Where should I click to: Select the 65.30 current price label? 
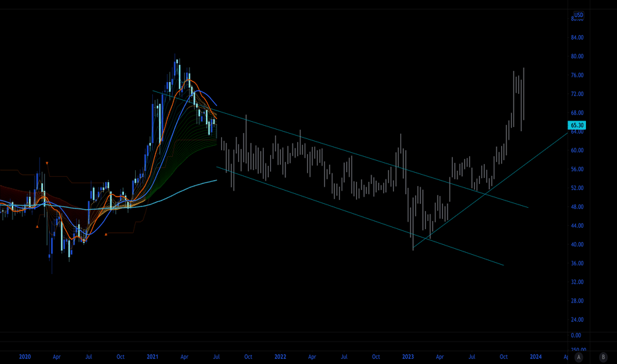pyautogui.click(x=577, y=125)
